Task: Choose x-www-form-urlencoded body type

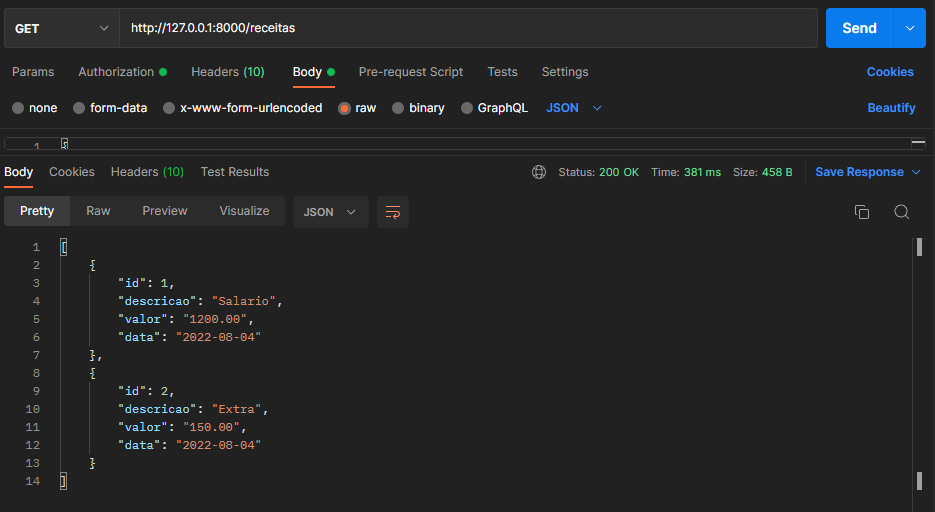Action: [x=243, y=108]
